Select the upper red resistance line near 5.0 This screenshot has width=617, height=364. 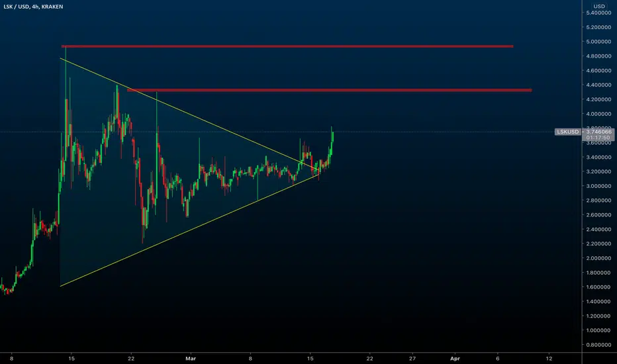[287, 46]
